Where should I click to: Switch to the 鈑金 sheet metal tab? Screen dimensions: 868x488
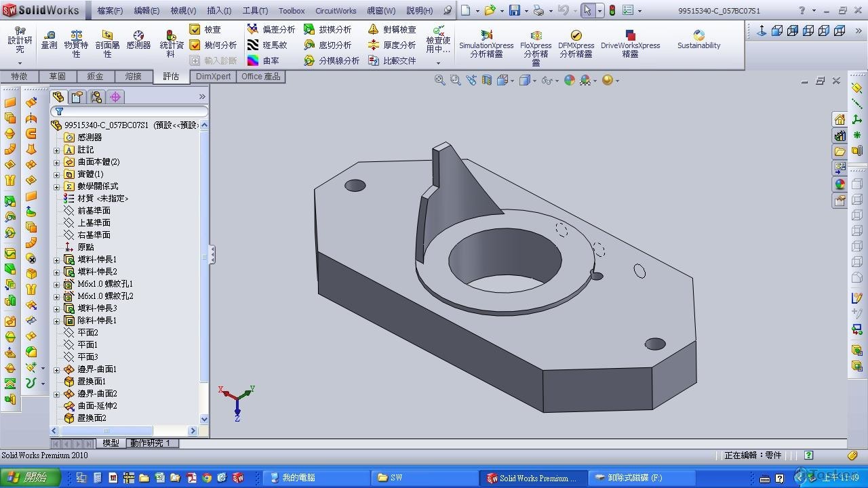tap(95, 77)
